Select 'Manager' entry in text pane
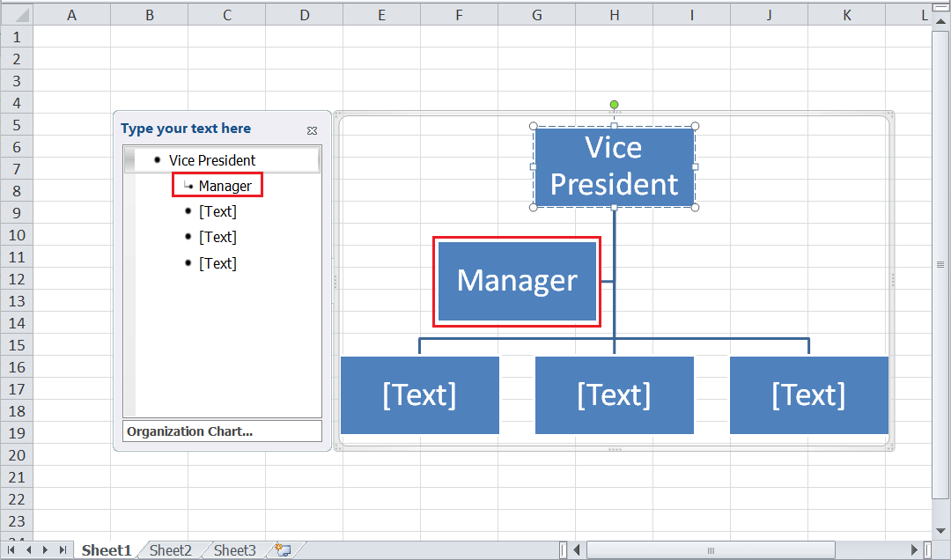951x560 pixels. click(x=225, y=186)
